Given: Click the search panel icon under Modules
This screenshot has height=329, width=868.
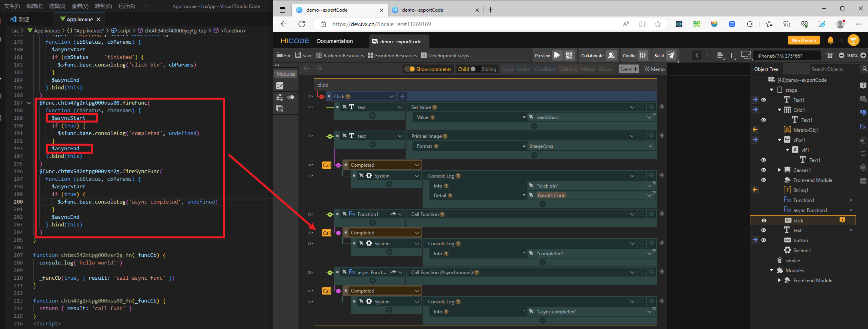Looking at the screenshot, I should tap(280, 108).
